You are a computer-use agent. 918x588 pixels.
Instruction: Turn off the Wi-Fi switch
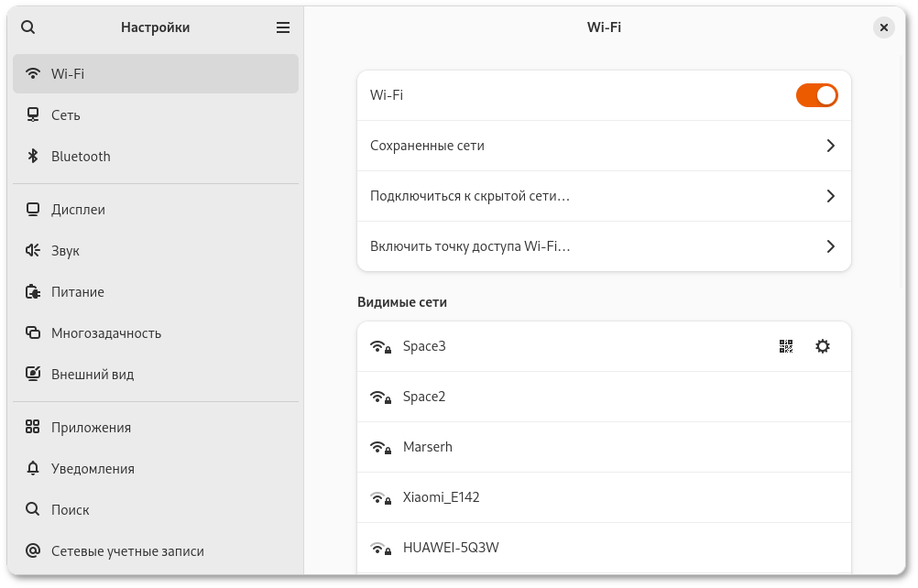click(816, 95)
